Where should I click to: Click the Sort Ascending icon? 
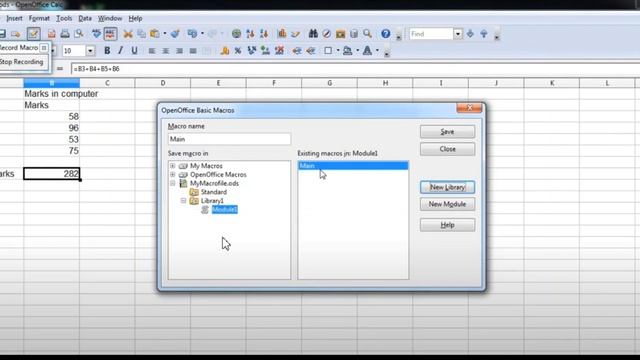coord(250,34)
